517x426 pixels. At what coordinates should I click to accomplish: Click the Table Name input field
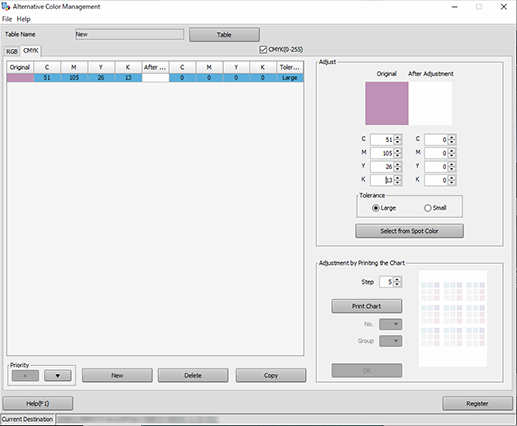pyautogui.click(x=129, y=34)
